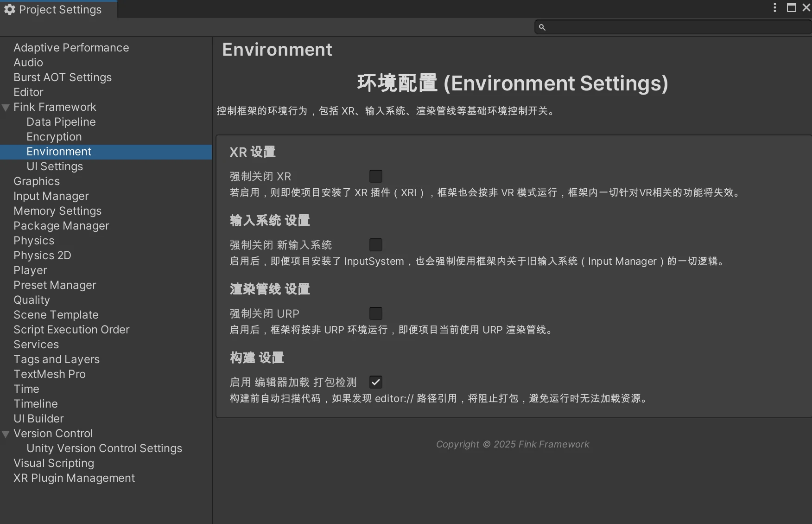Collapse the Fink Framework tree arrow
The height and width of the screenshot is (524, 812).
click(6, 108)
